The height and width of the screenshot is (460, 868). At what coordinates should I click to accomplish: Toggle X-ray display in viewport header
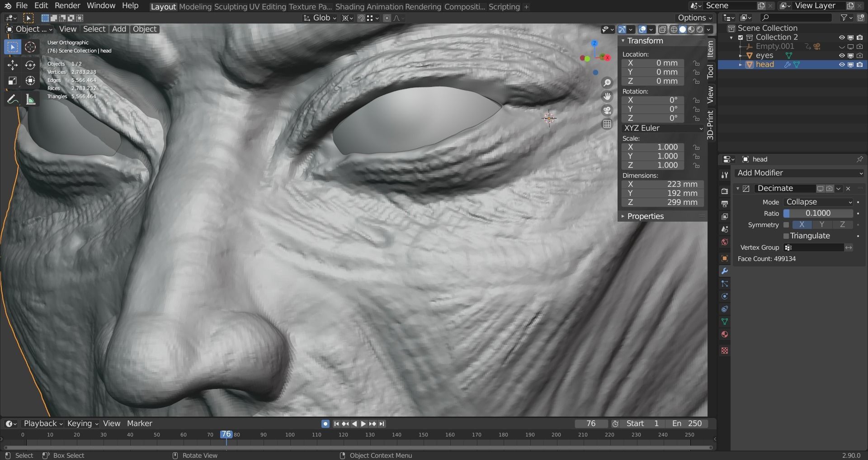[662, 29]
